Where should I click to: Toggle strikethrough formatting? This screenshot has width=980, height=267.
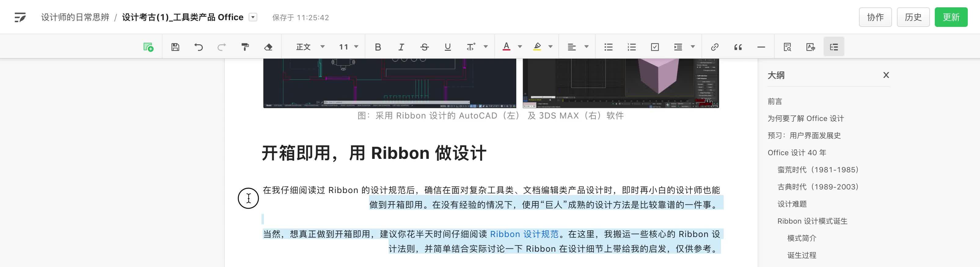coord(425,47)
